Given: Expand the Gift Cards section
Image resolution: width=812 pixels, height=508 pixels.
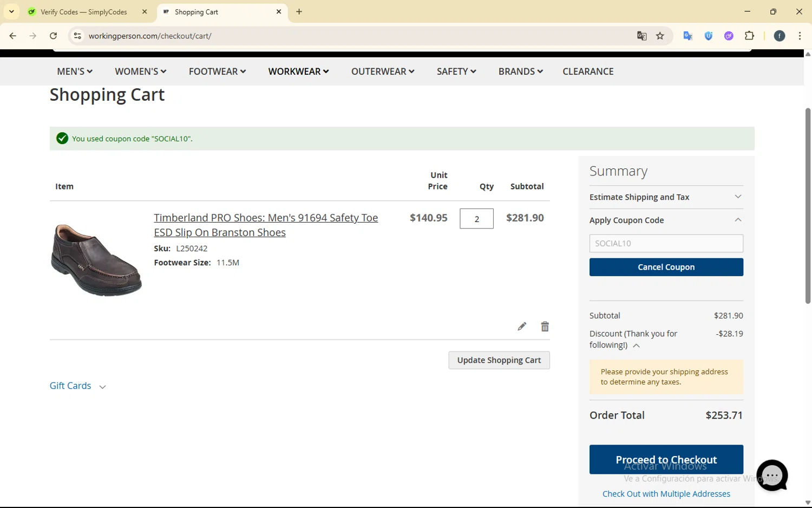Looking at the screenshot, I should 77,386.
